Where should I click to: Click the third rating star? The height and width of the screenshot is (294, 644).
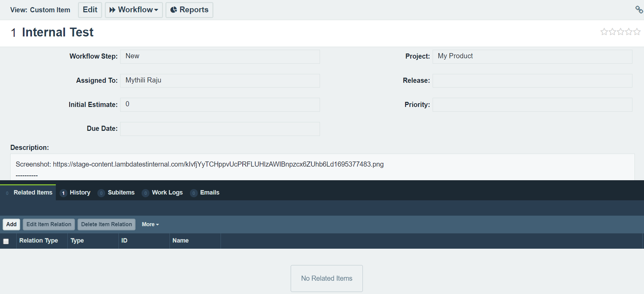[x=621, y=32]
